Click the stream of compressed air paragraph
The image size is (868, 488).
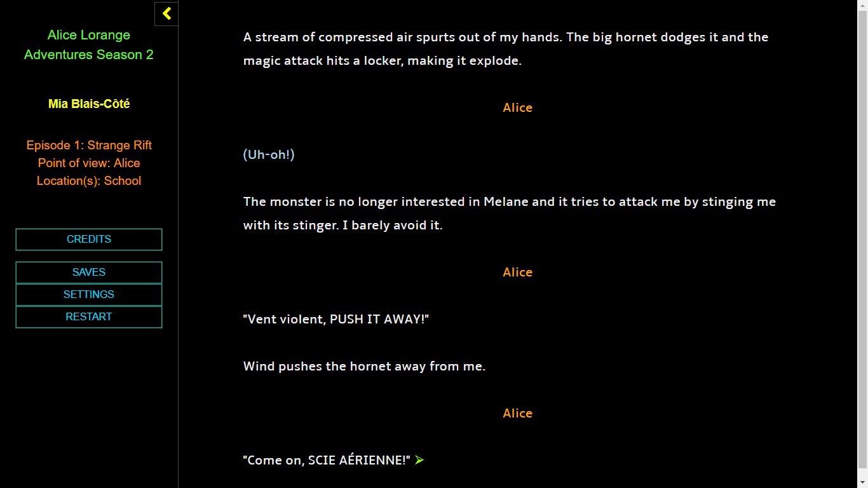506,49
